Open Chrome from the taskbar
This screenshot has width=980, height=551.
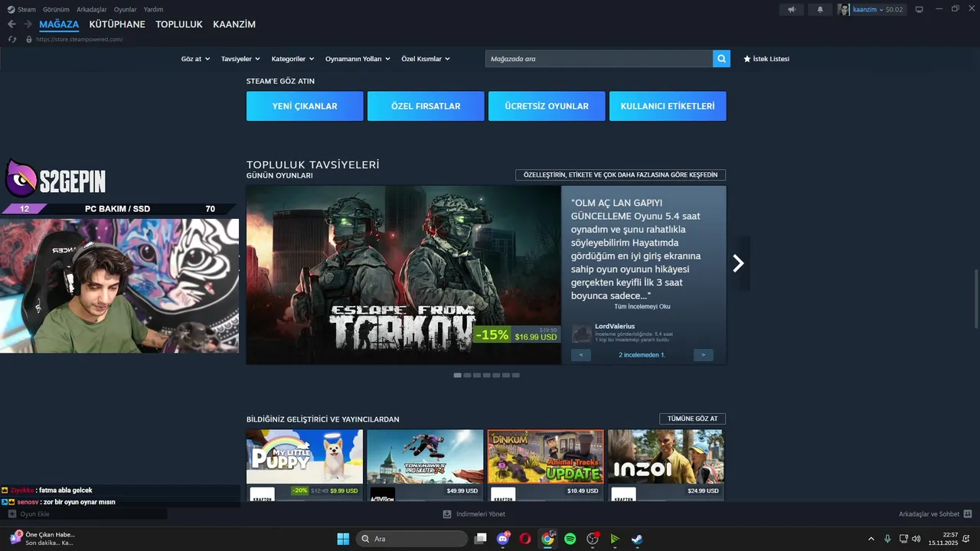tap(547, 539)
